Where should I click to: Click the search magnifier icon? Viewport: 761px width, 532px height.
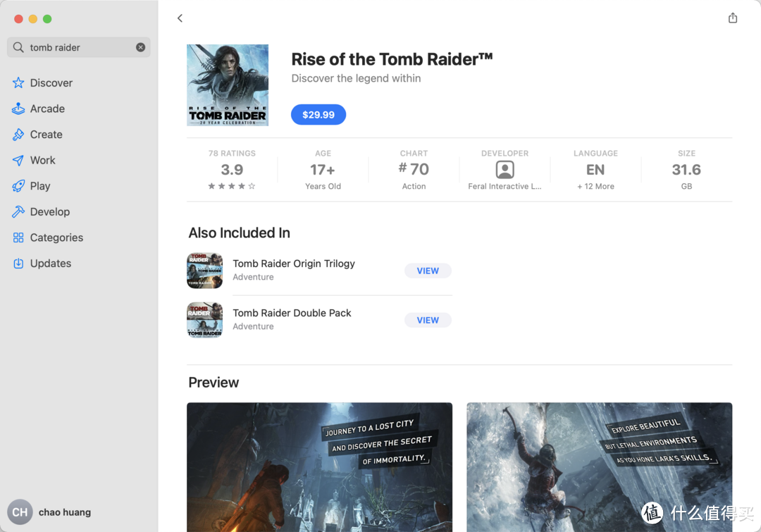(18, 47)
